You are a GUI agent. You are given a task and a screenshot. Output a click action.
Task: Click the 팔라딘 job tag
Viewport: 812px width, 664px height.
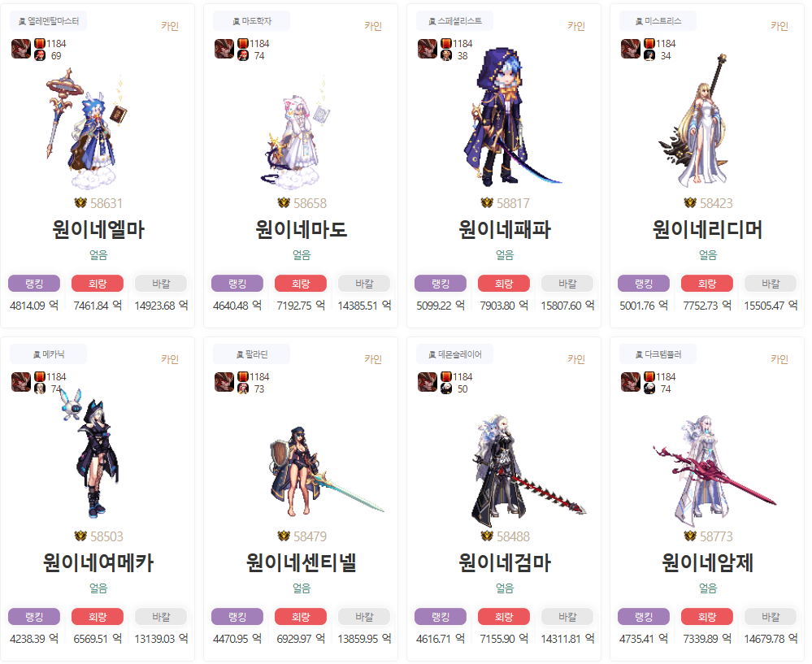click(252, 354)
